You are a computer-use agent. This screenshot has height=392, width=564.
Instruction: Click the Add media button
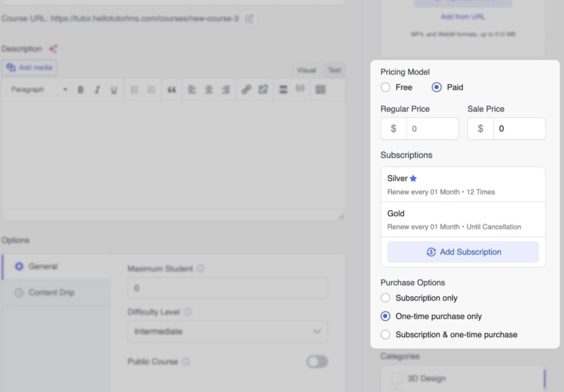point(30,67)
